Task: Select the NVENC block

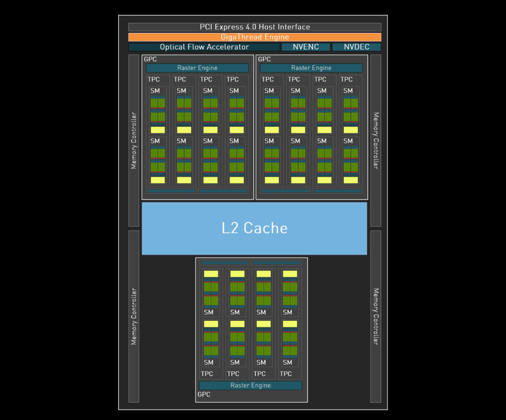Action: click(305, 47)
